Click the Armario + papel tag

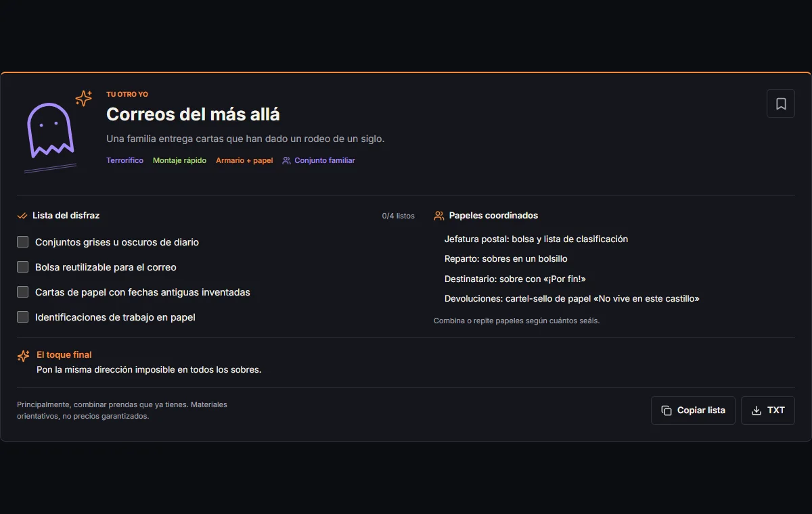(x=244, y=161)
